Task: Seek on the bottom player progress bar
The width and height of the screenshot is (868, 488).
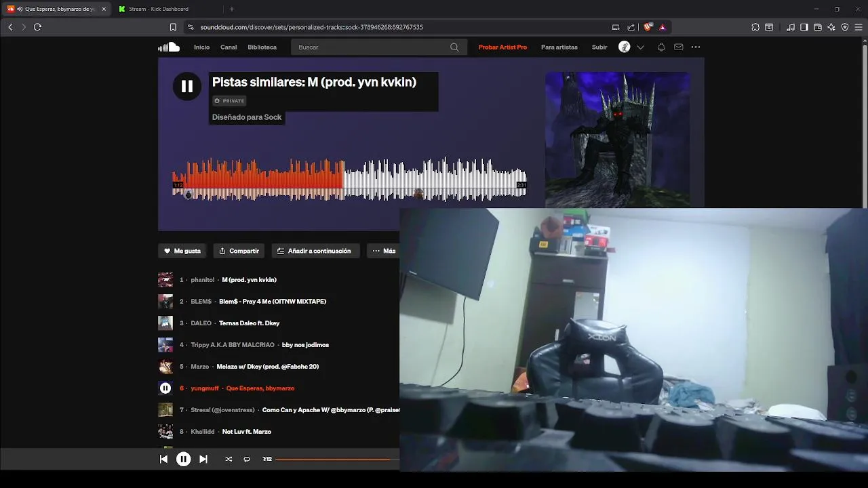Action: (x=337, y=459)
